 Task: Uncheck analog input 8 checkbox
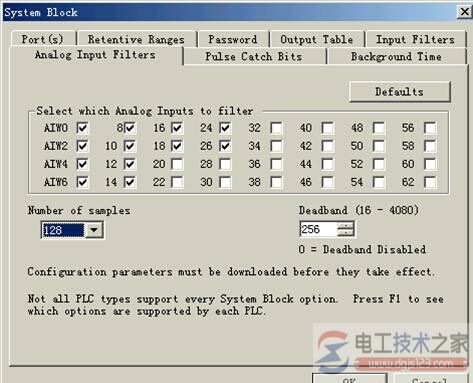coord(130,128)
